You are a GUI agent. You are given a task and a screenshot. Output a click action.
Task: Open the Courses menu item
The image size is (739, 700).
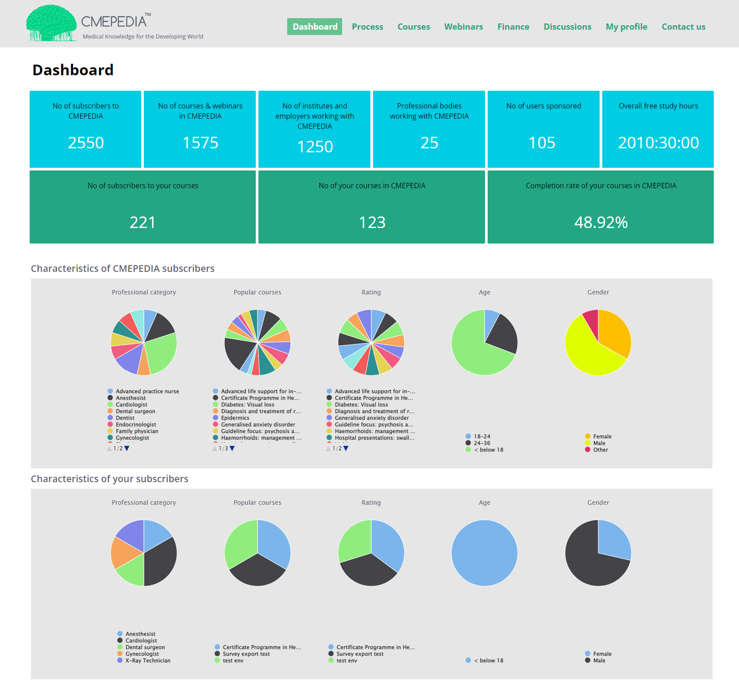[414, 27]
